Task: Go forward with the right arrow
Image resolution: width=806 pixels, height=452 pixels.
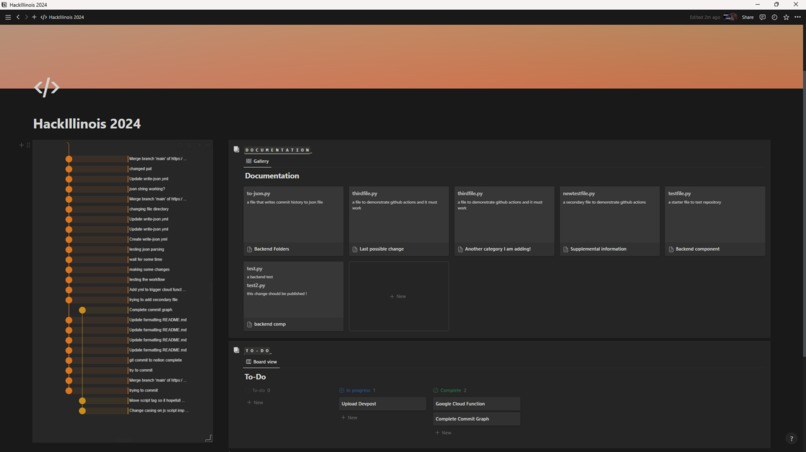Action: [x=26, y=17]
